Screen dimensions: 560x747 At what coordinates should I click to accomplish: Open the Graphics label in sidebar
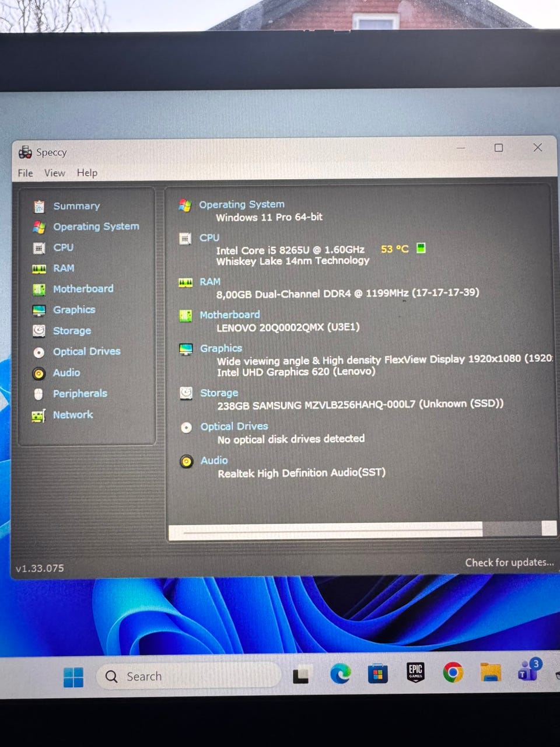pyautogui.click(x=74, y=310)
